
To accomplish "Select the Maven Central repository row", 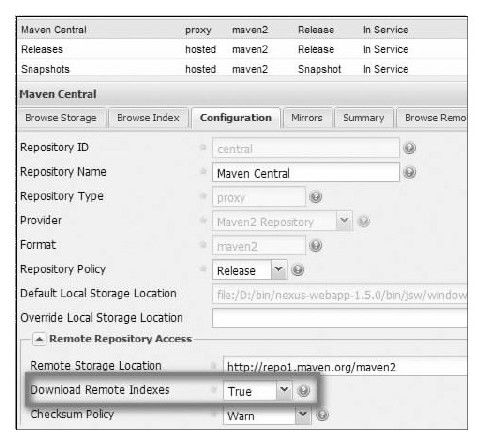I will [242, 30].
